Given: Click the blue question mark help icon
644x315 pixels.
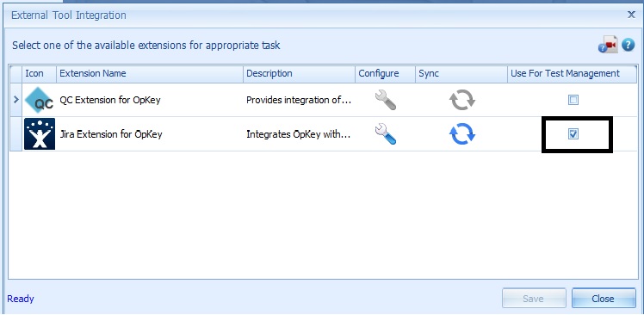Looking at the screenshot, I should tap(628, 45).
